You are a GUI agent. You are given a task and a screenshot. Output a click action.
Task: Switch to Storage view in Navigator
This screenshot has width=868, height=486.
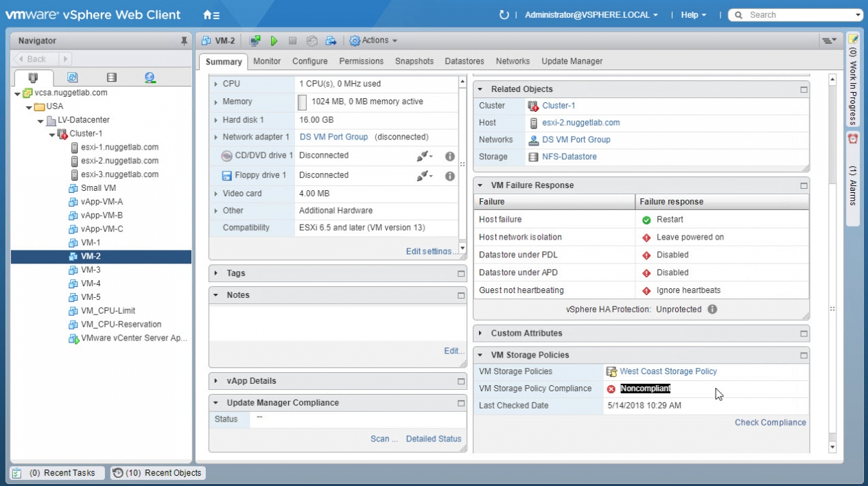pos(111,78)
